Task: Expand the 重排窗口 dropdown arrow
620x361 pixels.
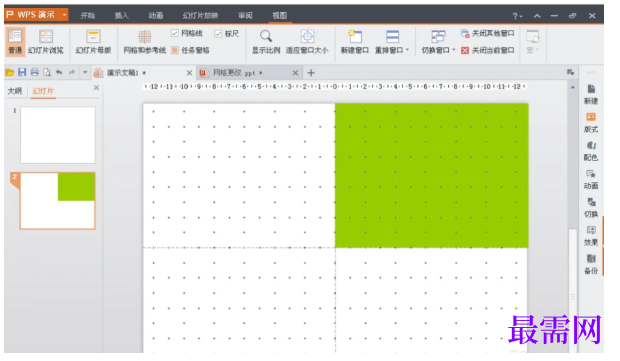Action: point(408,50)
